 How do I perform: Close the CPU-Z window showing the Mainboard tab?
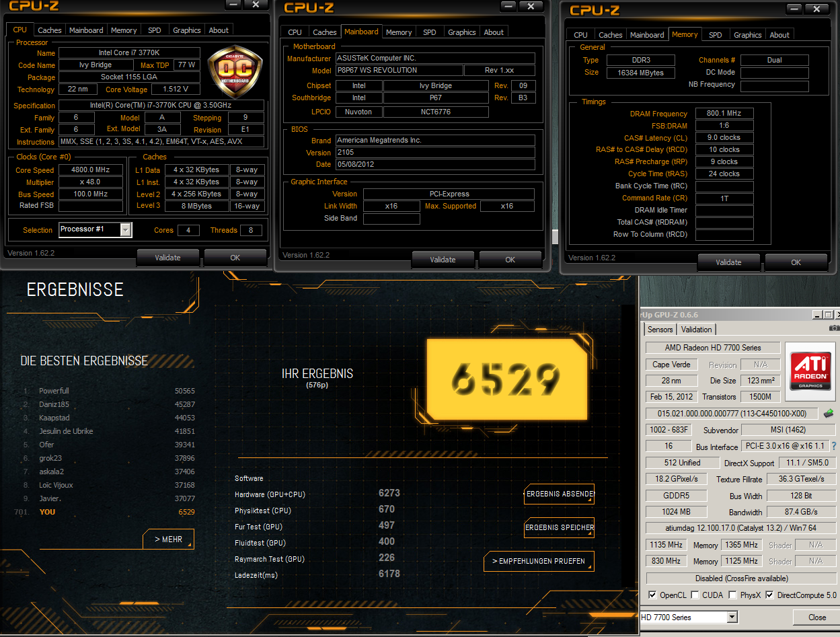[x=531, y=6]
